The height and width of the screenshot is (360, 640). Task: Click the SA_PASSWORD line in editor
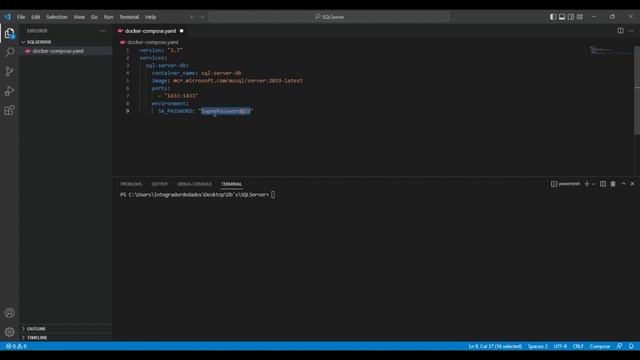pos(205,111)
